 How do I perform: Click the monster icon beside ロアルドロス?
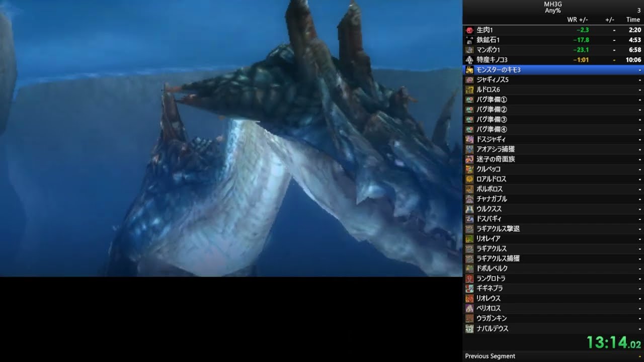(469, 179)
